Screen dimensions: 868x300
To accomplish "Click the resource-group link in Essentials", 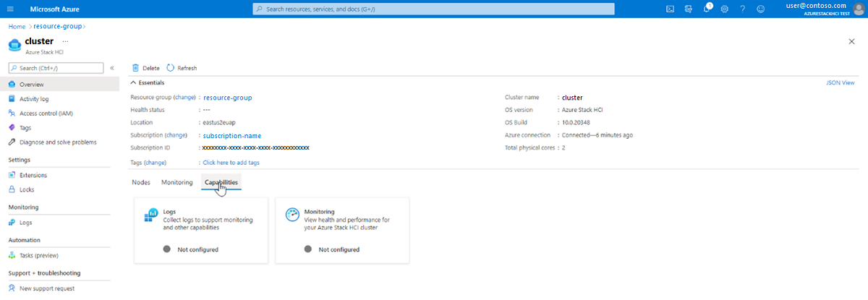I will [228, 97].
